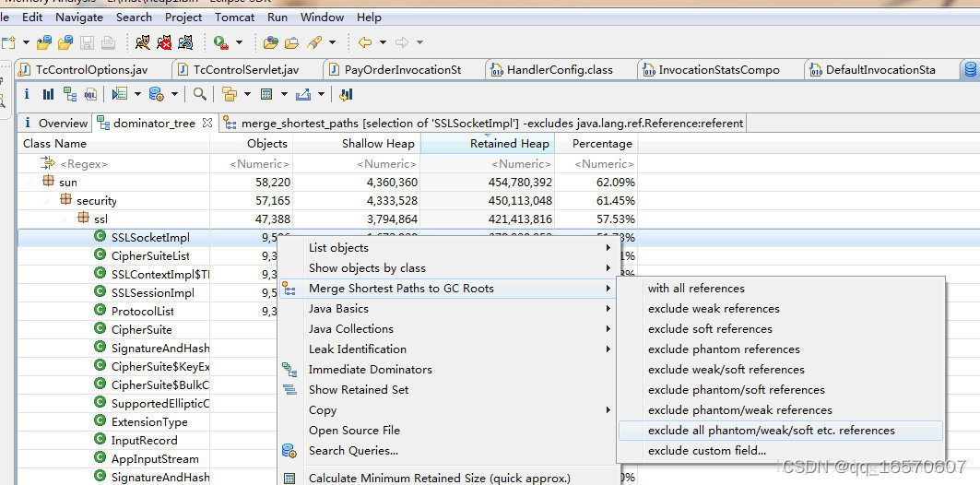Select 'exclude all phantom/weak/soft etc. references'
The width and height of the screenshot is (980, 485).
tap(780, 431)
